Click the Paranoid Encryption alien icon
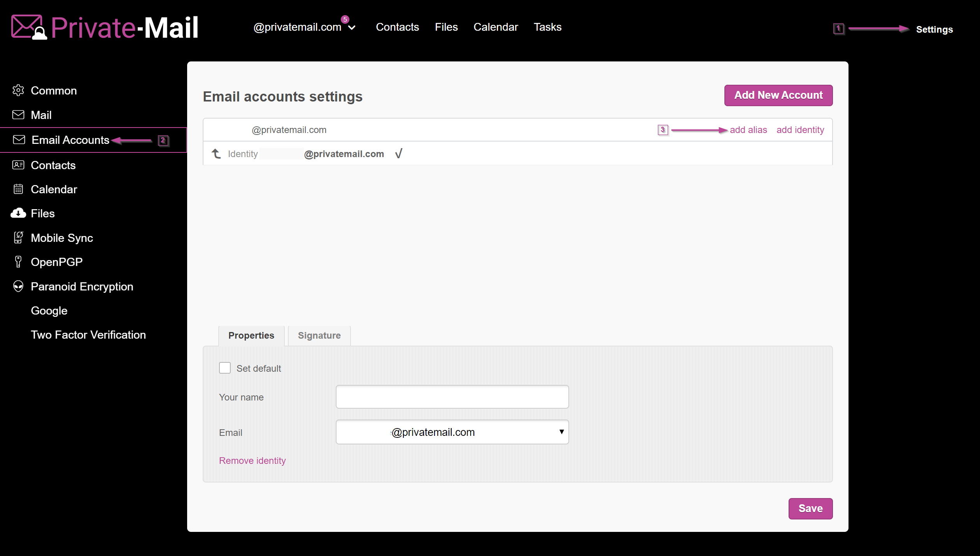Screen dimensions: 980x556 click(18, 287)
